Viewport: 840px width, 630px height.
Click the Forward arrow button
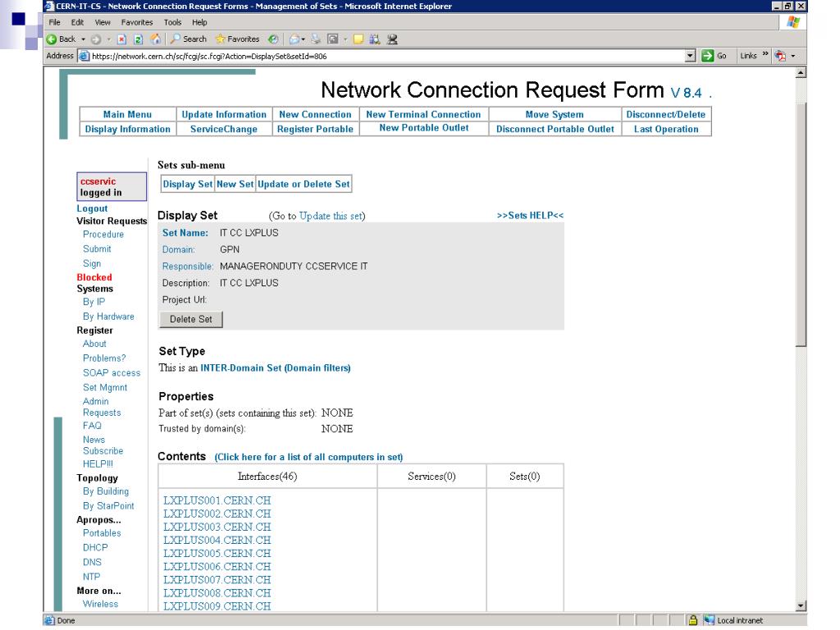pos(96,39)
